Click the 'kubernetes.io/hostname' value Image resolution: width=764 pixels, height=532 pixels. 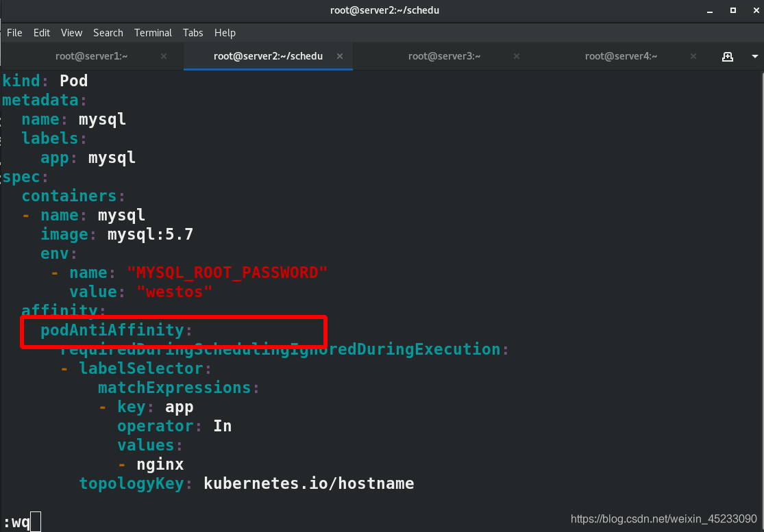click(x=308, y=483)
